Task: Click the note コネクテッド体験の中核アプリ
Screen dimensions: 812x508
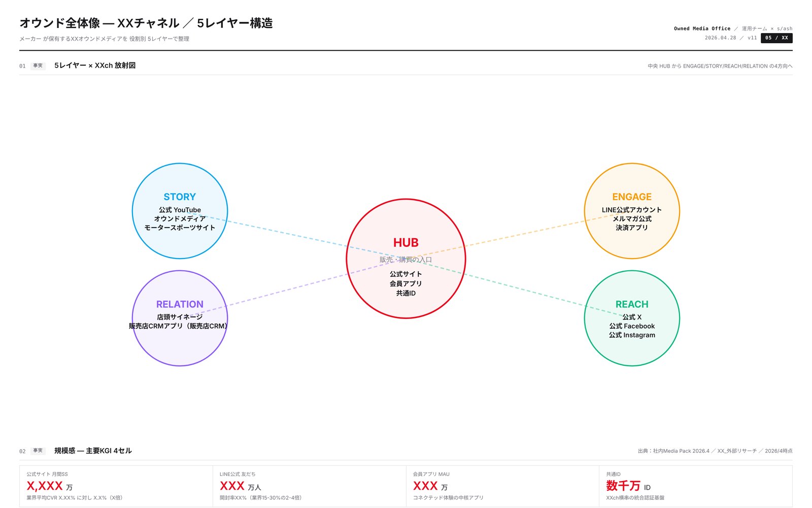Action: pos(448,498)
